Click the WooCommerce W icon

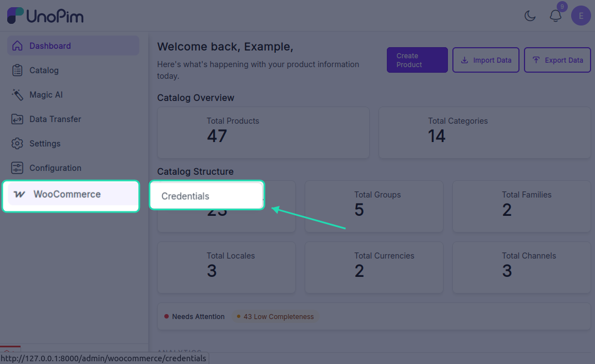tap(19, 194)
